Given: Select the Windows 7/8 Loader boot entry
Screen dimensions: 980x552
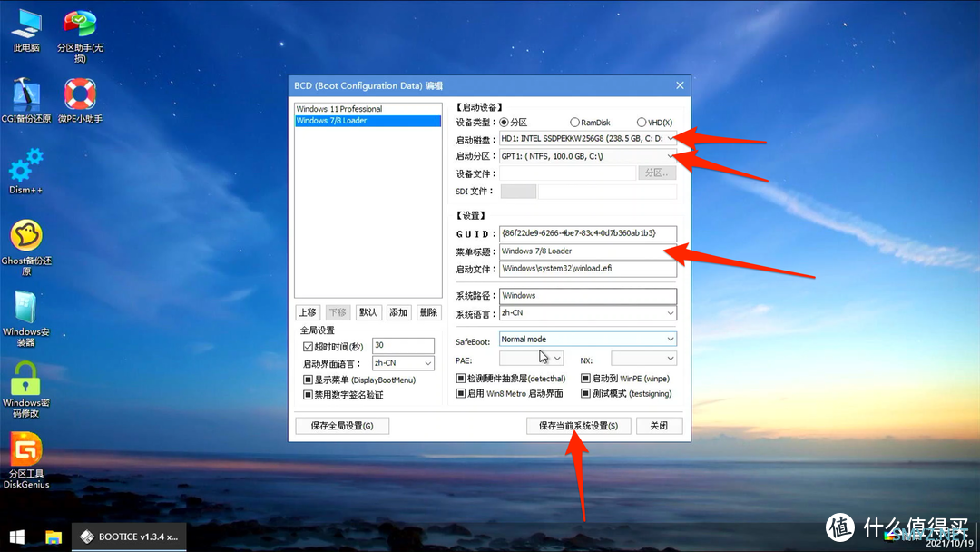Looking at the screenshot, I should 367,121.
